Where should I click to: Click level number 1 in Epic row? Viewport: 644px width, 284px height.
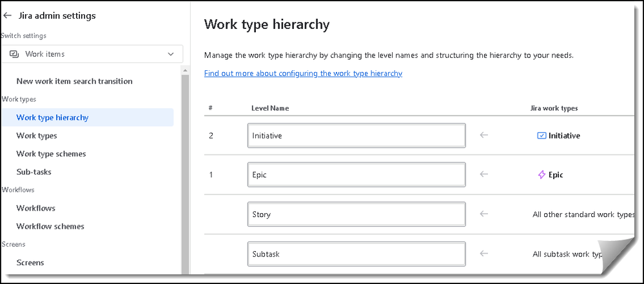(211, 175)
